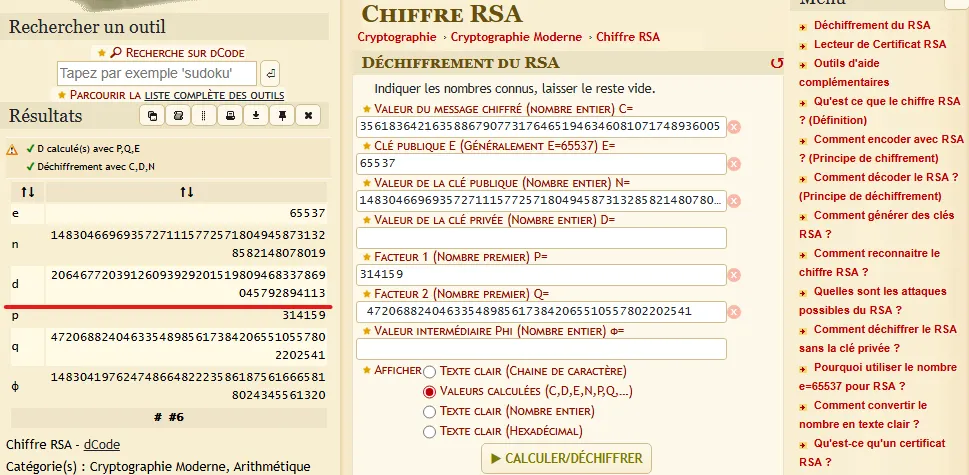Viewport: 969px width, 475px height.
Task: Click the ciphertext C input field
Action: point(541,127)
